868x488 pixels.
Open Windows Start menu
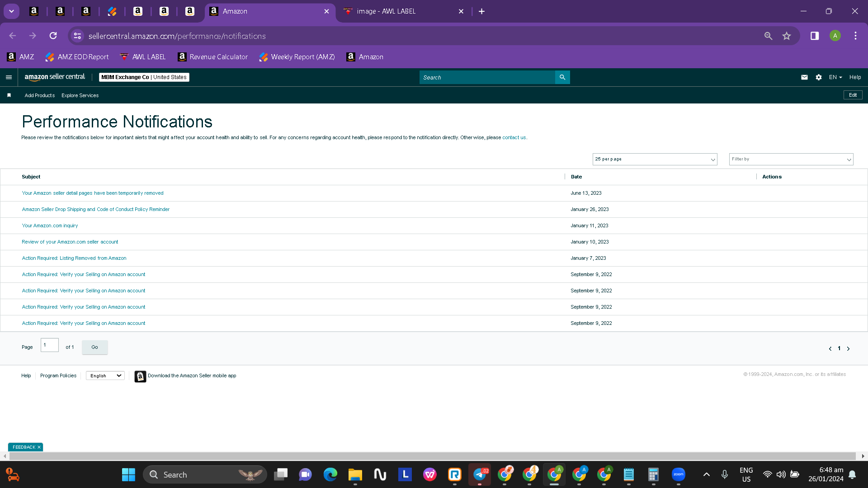pos(128,474)
